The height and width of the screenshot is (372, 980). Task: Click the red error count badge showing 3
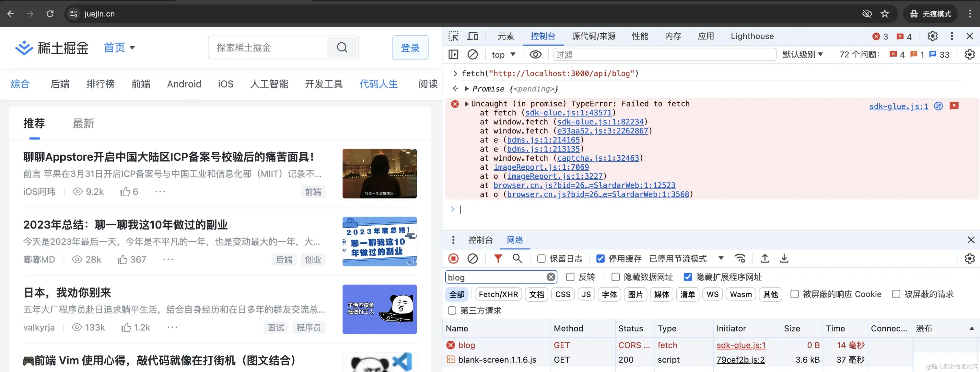880,37
